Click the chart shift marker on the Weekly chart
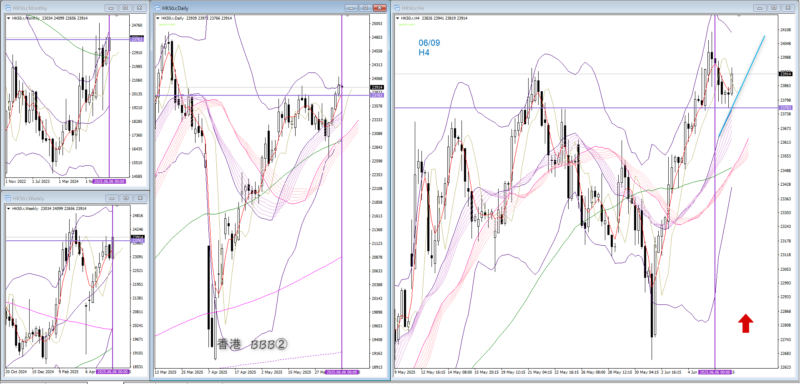The height and width of the screenshot is (384, 800). tap(117, 206)
